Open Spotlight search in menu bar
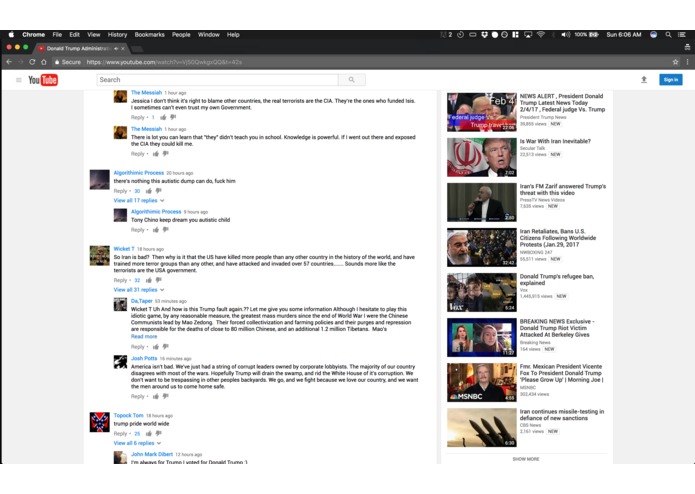The image size is (695, 494). pos(668,35)
